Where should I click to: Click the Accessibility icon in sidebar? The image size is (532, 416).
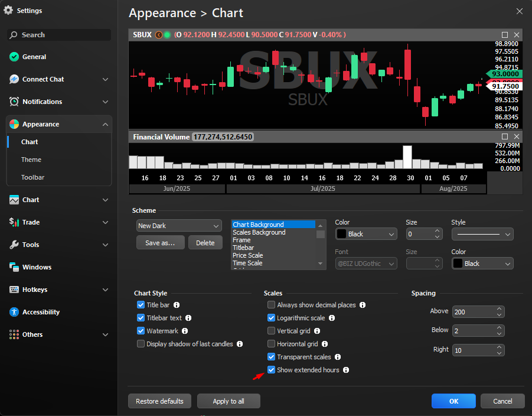pos(14,312)
